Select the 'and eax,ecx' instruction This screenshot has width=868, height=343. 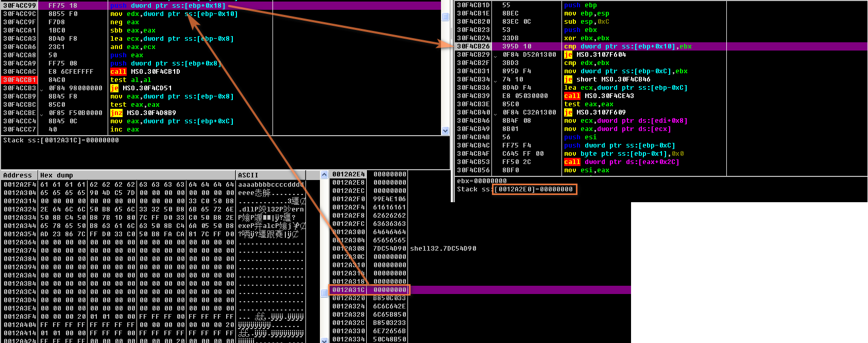(x=133, y=47)
